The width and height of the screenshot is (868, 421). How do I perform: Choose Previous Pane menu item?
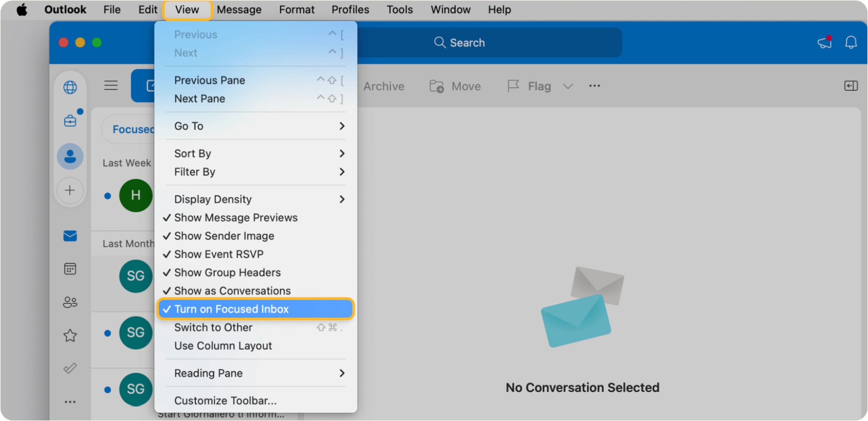(x=255, y=80)
